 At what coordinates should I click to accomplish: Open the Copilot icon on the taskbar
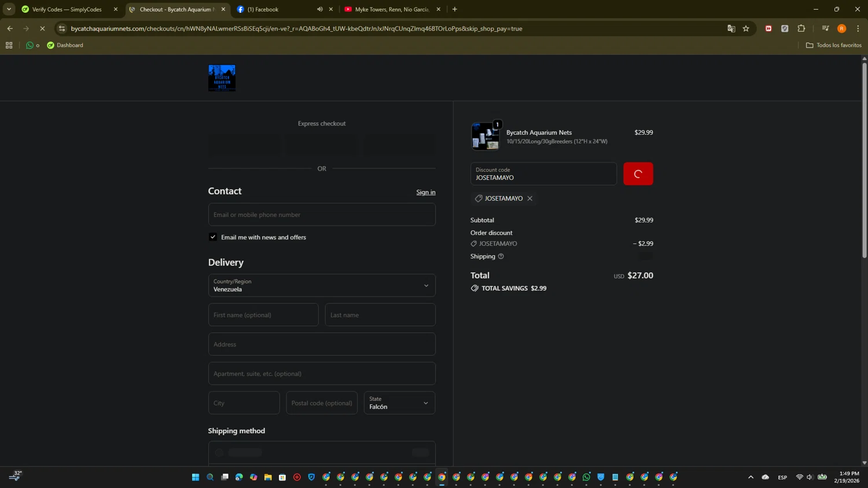click(253, 477)
